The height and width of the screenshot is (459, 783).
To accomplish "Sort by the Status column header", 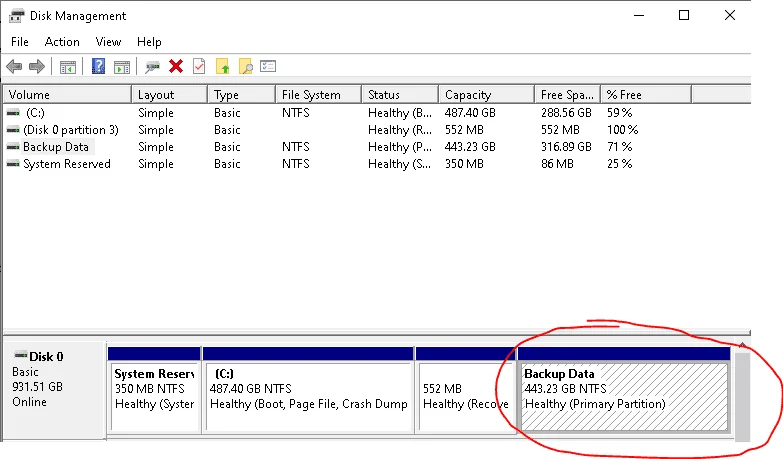I will click(x=400, y=94).
